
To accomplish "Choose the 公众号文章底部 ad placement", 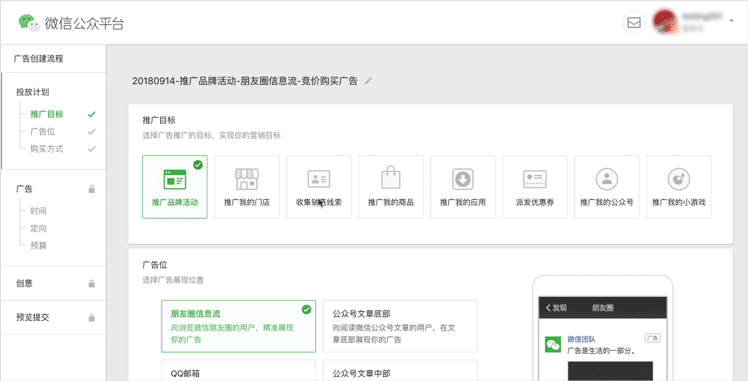I will point(400,326).
